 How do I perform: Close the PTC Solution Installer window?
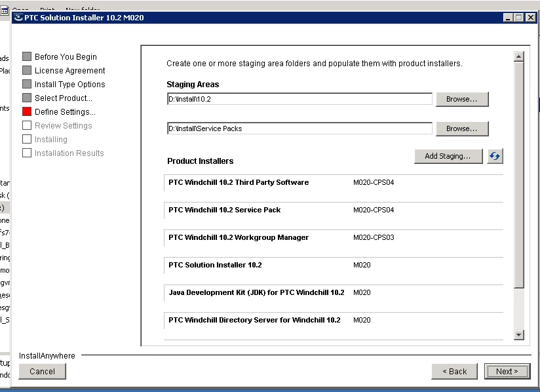[531, 18]
